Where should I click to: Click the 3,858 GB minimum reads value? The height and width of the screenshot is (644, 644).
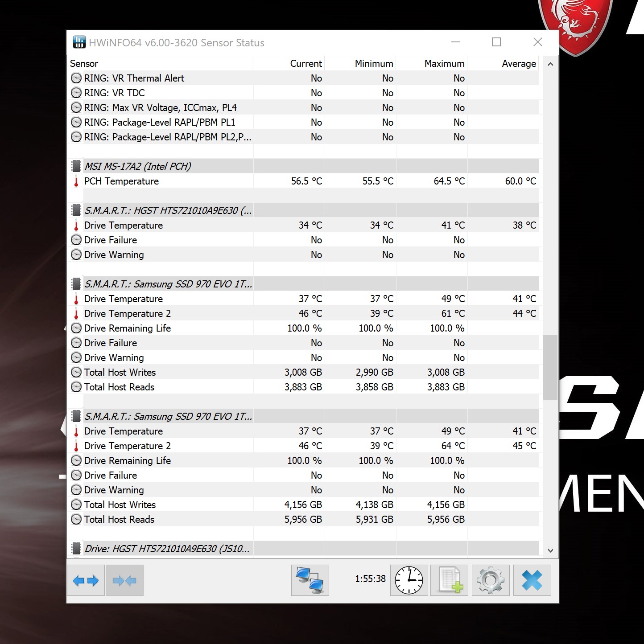[375, 387]
